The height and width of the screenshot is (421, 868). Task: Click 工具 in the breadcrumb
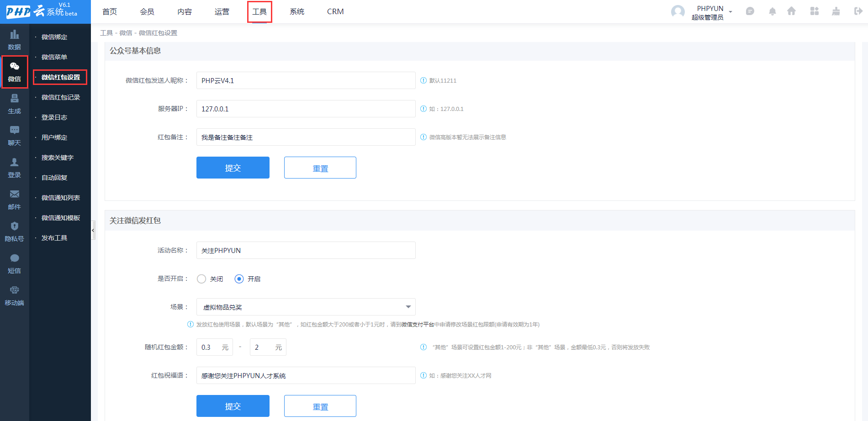(x=106, y=33)
